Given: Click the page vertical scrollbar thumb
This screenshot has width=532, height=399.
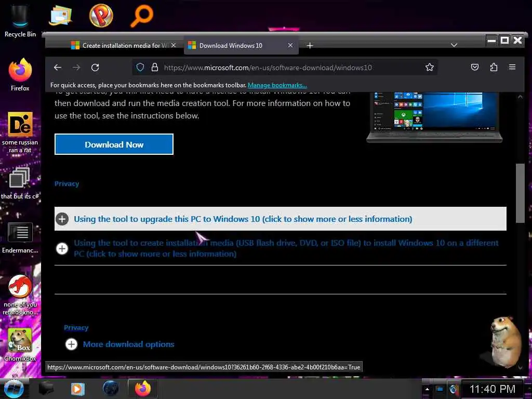Looking at the screenshot, I should pos(520,193).
